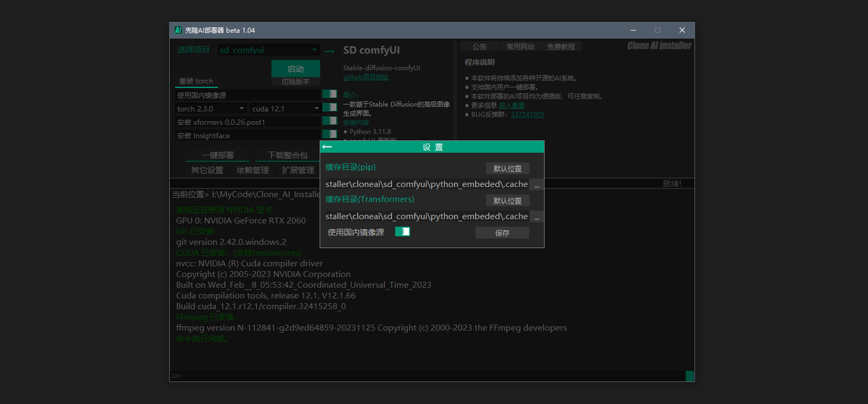Toggle 安装 Insightface switch
The width and height of the screenshot is (868, 404).
329,134
